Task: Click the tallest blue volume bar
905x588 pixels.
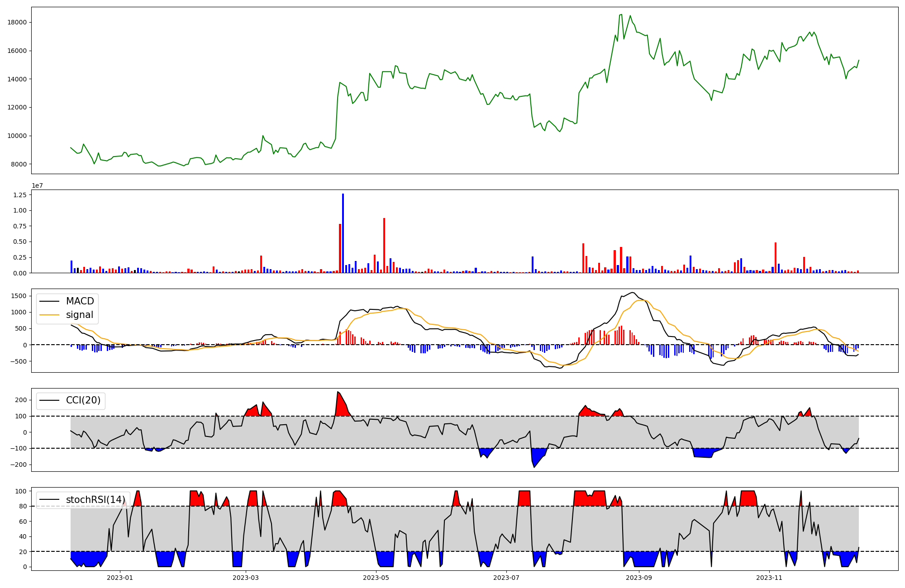Action: click(343, 233)
